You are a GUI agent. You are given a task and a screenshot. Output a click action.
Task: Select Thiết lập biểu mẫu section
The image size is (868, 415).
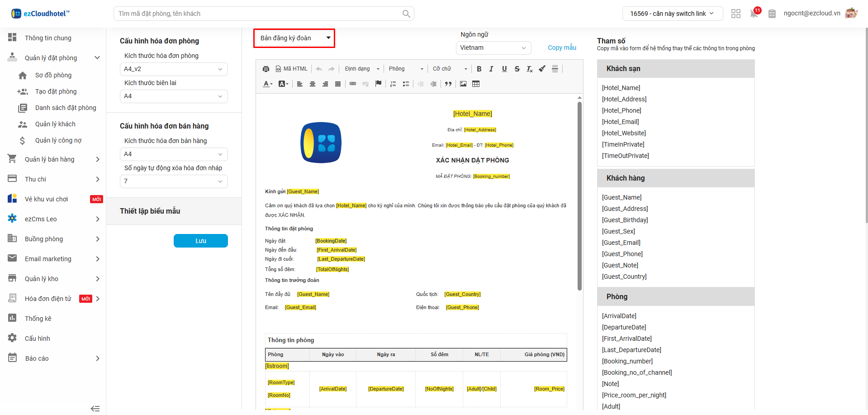[150, 211]
